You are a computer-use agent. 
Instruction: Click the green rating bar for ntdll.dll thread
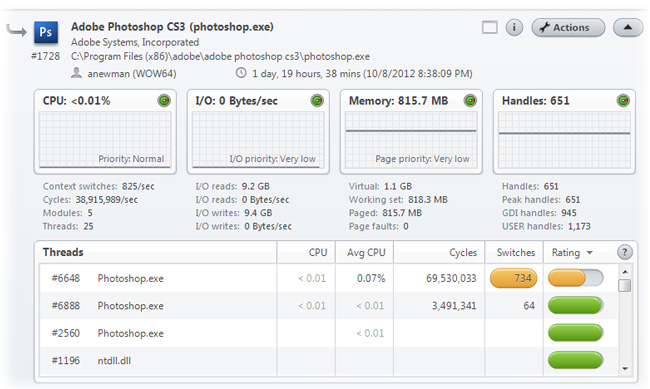pyautogui.click(x=575, y=360)
